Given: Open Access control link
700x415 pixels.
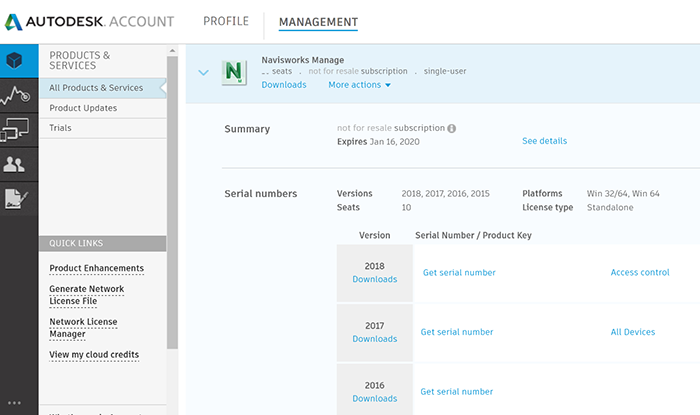Looking at the screenshot, I should point(640,272).
